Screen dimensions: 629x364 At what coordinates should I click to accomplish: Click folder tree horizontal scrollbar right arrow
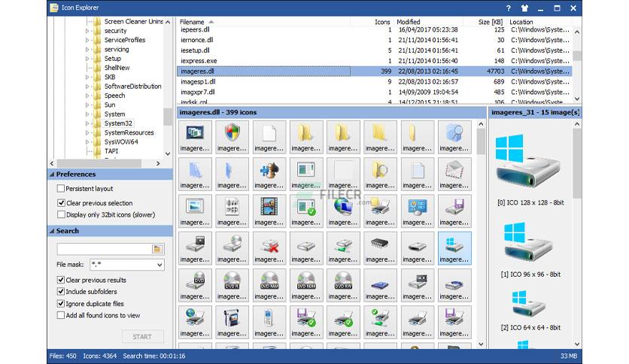[x=158, y=163]
